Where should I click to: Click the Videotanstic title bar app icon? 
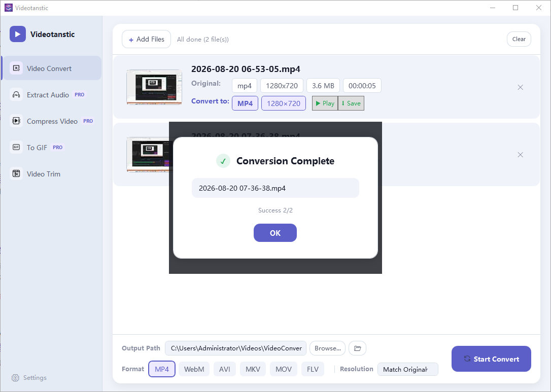click(x=9, y=8)
